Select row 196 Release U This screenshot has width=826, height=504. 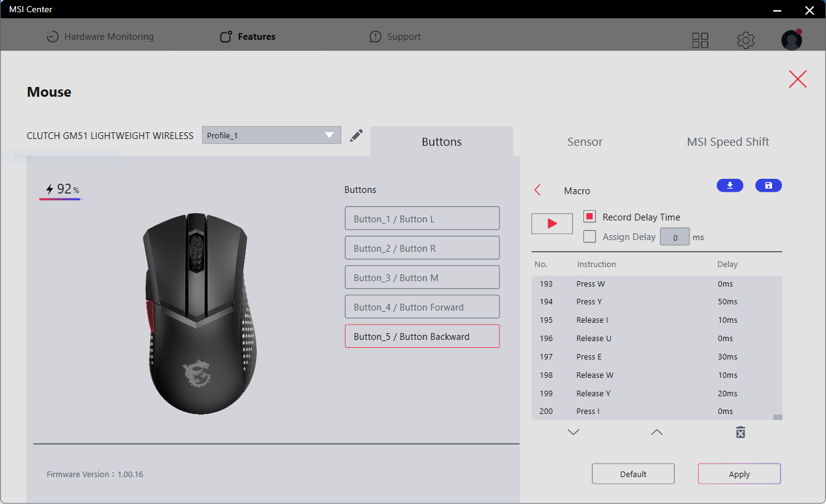[x=656, y=339]
